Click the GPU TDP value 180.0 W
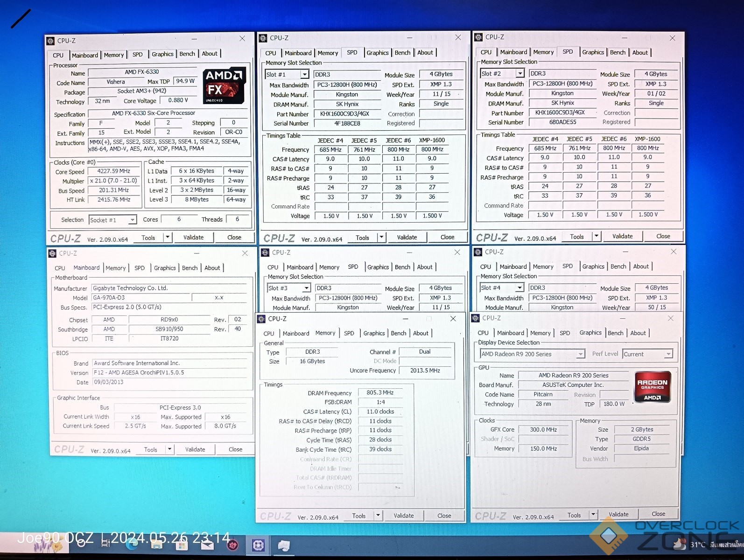 [x=614, y=404]
